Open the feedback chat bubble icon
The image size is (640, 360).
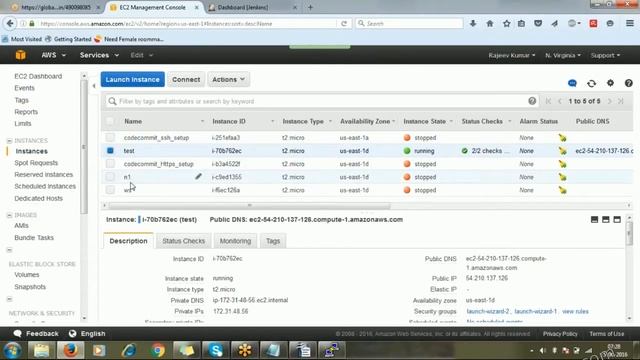[x=572, y=83]
